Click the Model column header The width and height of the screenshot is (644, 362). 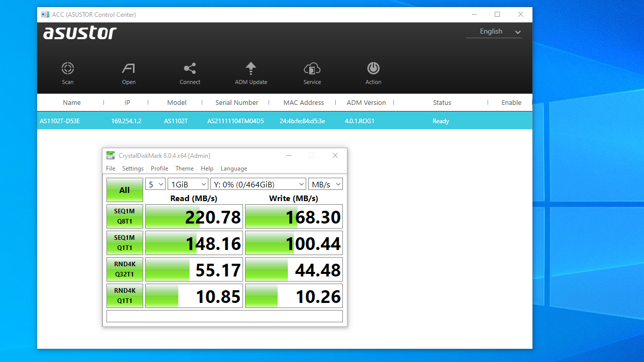pyautogui.click(x=177, y=102)
